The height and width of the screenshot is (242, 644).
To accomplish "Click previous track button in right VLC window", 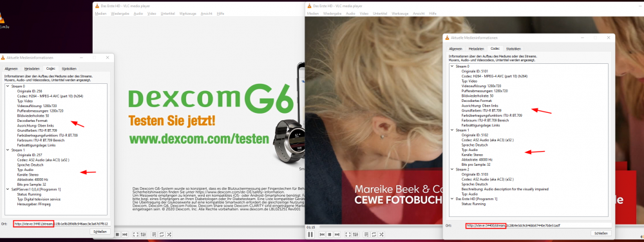I will (x=322, y=234).
